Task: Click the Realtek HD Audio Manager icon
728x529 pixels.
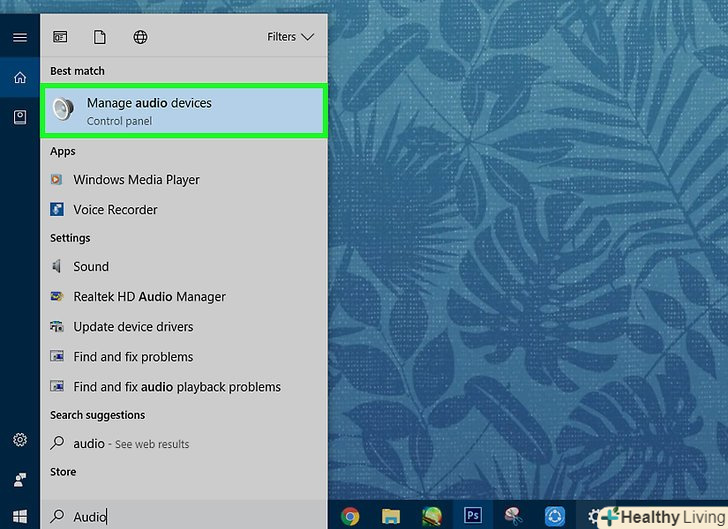Action: tap(57, 296)
